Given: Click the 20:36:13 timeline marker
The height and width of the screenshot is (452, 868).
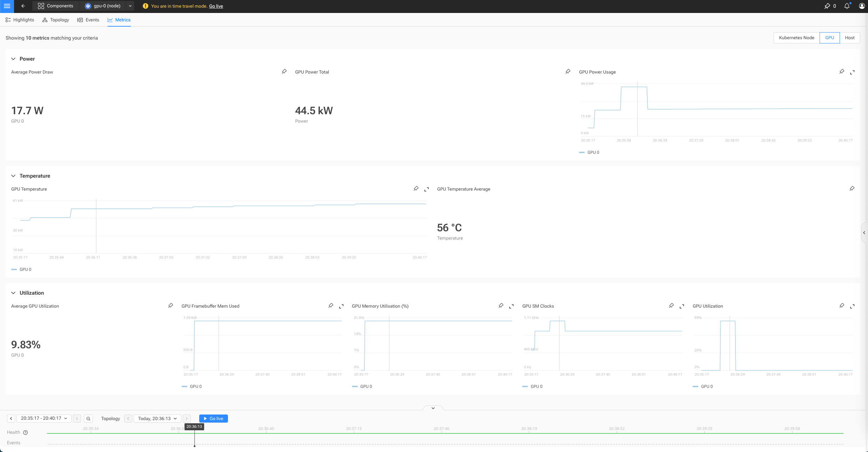Looking at the screenshot, I should [194, 426].
